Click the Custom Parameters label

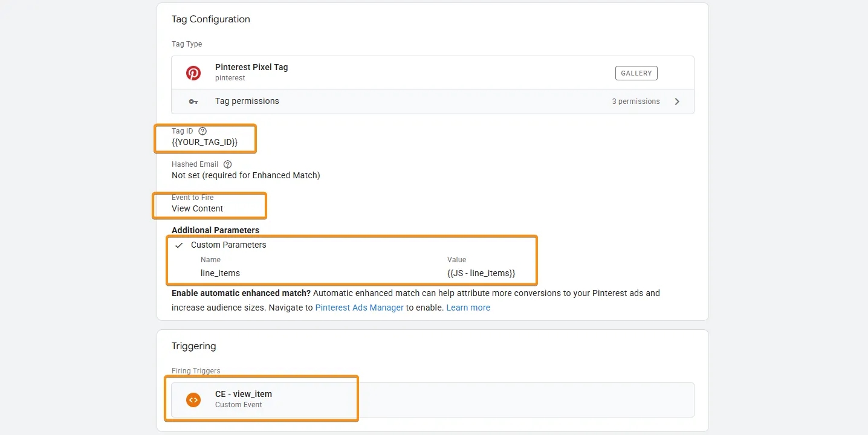coord(228,245)
